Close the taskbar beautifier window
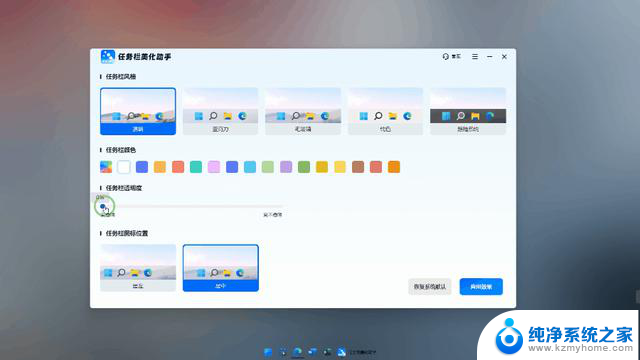This screenshot has width=640, height=360. 504,57
